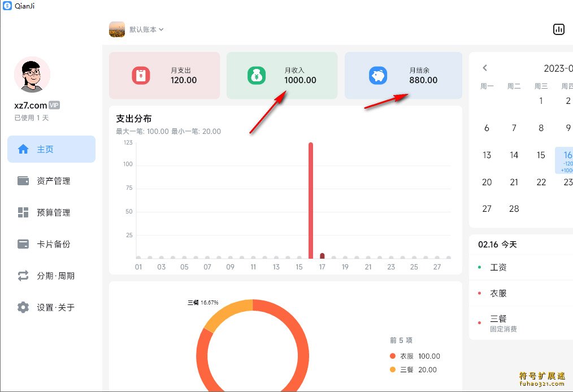This screenshot has width=573, height=392.
Task: Open the statistics chart icon at top right
Action: tap(558, 29)
